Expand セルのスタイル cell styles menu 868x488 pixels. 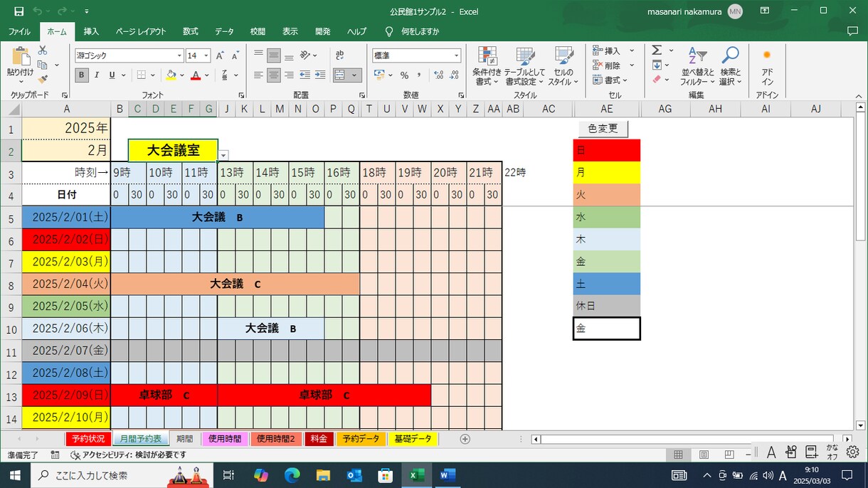pos(563,67)
